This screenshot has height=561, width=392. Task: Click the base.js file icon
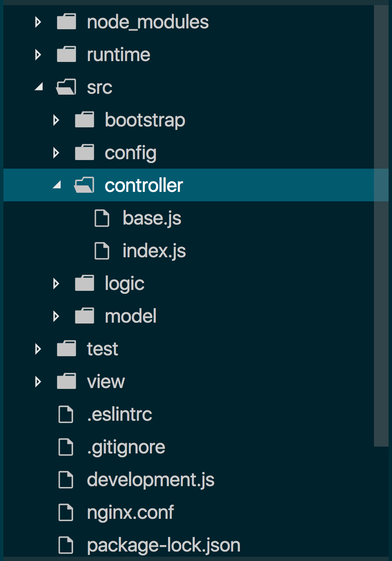coord(102,218)
